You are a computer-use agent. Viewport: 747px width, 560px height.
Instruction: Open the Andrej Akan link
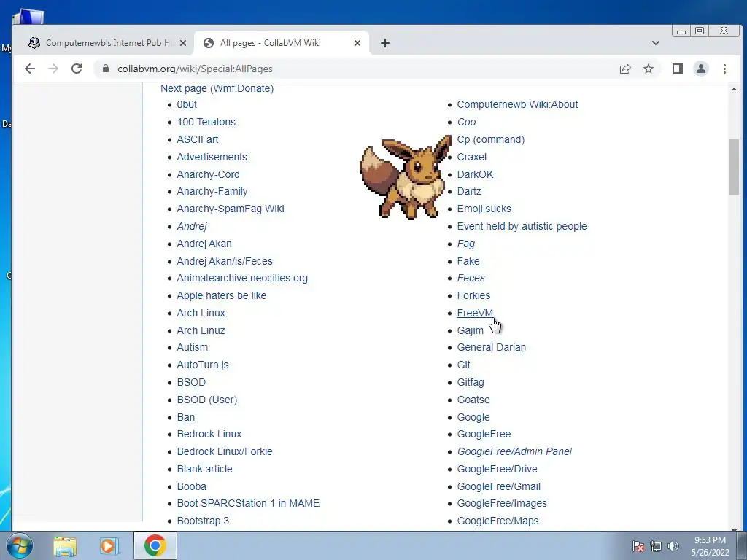click(204, 244)
